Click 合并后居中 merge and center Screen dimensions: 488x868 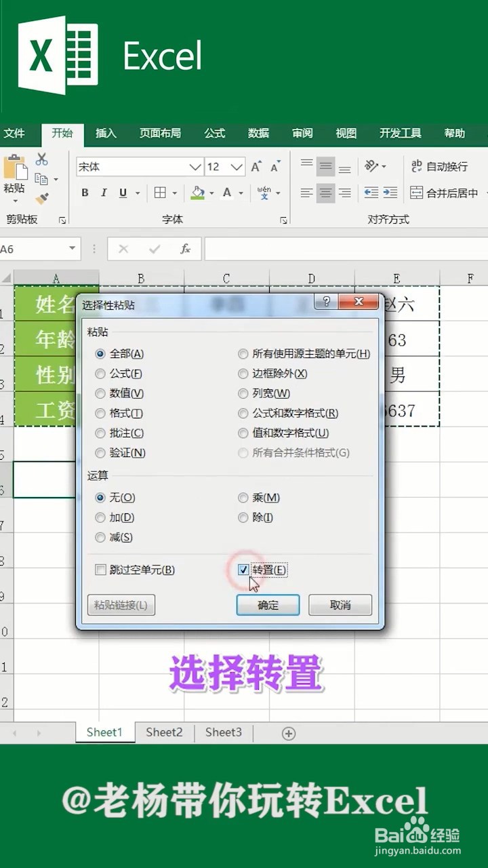coord(445,193)
